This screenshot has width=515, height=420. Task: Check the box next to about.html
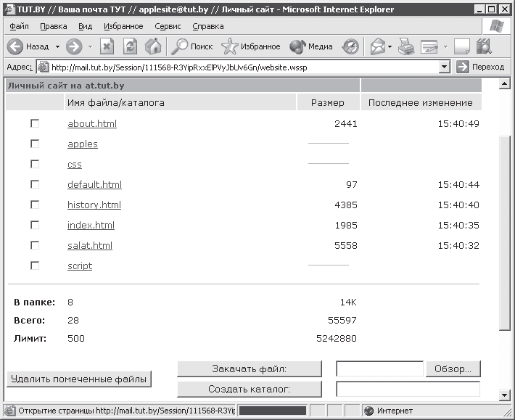(35, 123)
